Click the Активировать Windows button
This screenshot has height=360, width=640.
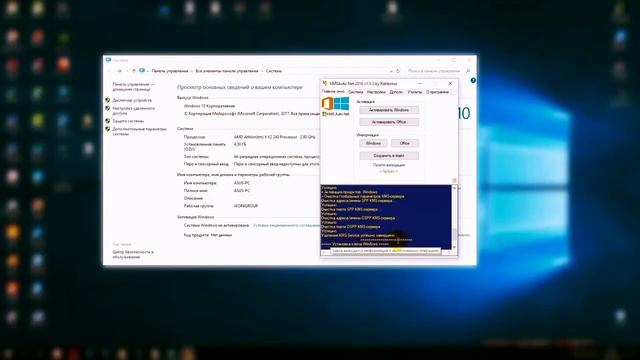pos(389,110)
